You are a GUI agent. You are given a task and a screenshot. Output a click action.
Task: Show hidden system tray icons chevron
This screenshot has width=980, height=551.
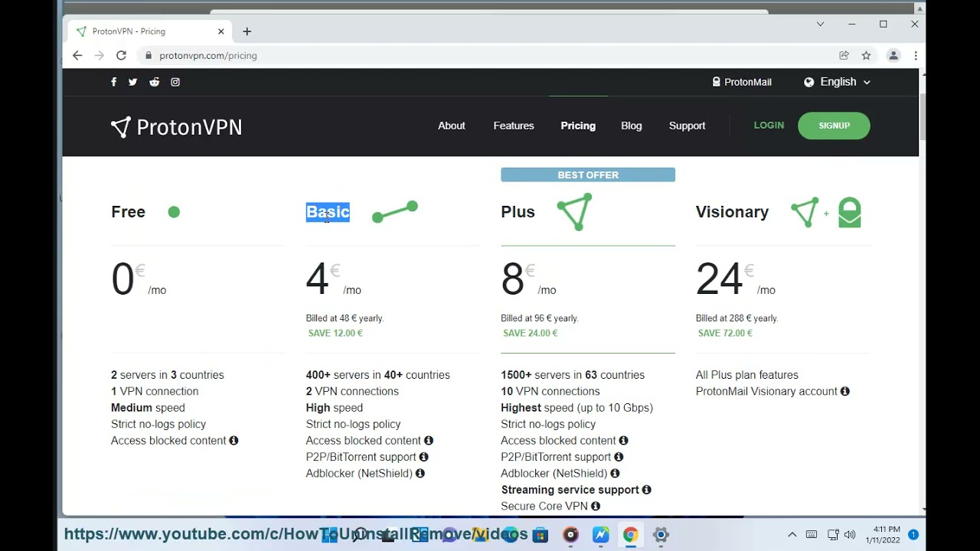point(792,535)
